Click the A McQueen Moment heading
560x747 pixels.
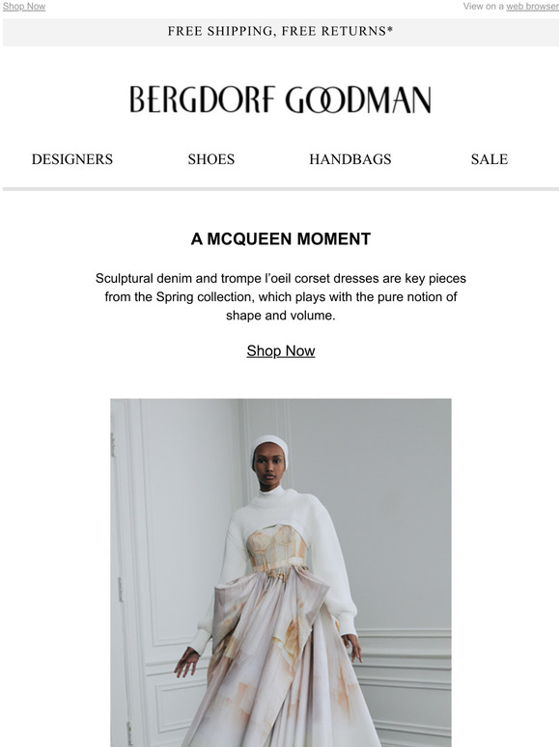click(x=281, y=238)
